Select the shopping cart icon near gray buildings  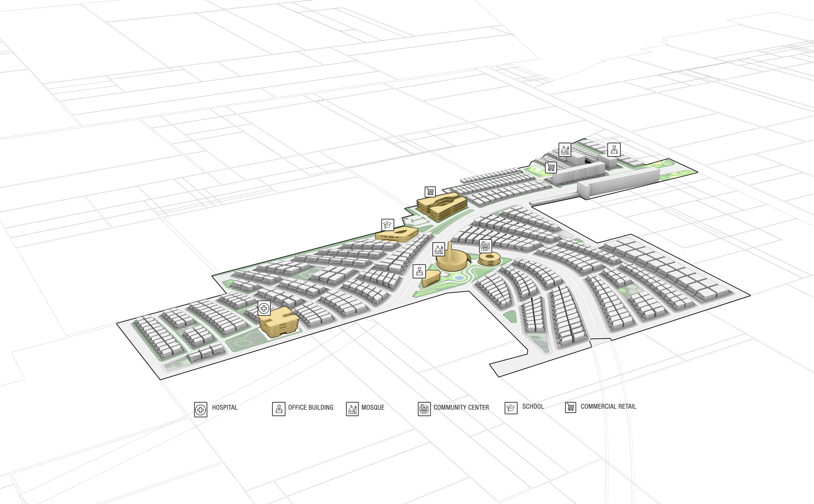point(551,167)
